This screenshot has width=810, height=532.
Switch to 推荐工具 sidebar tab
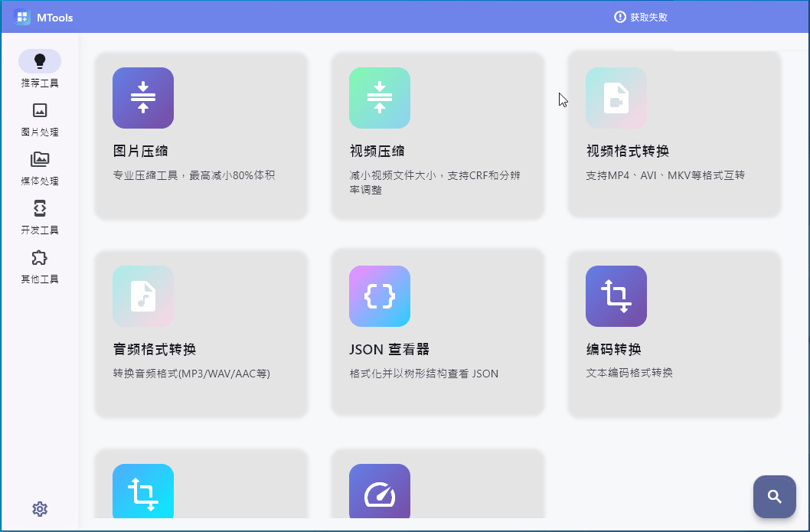click(40, 69)
